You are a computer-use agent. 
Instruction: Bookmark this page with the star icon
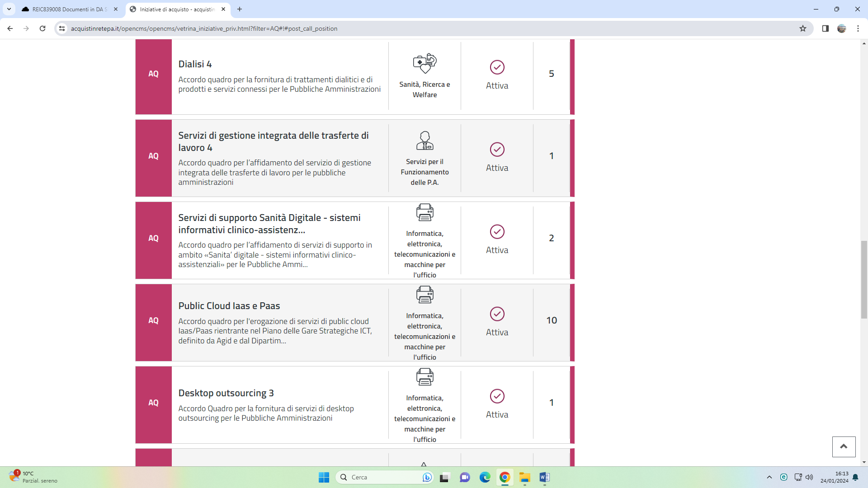click(x=803, y=28)
